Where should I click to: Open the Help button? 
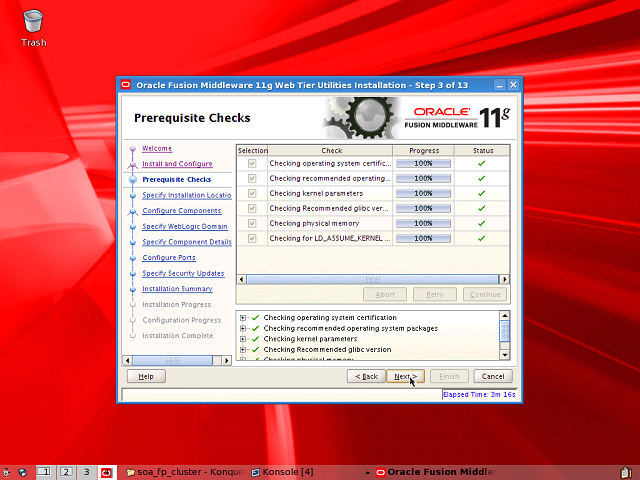[146, 376]
